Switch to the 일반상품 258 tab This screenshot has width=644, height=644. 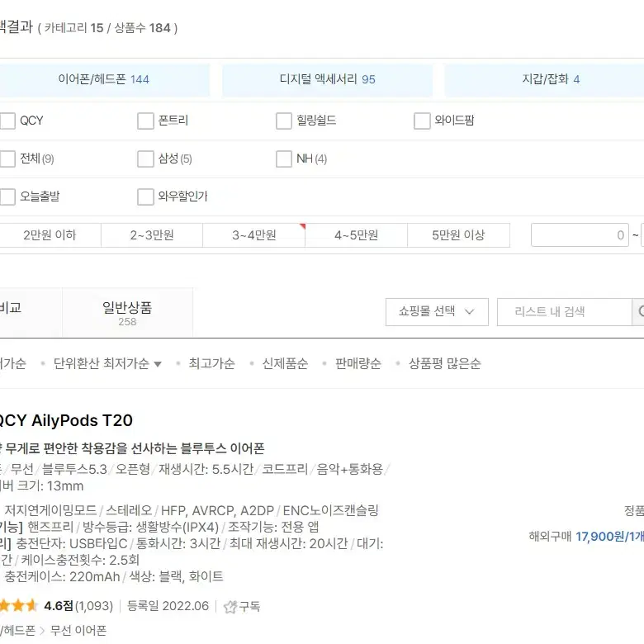click(x=127, y=313)
